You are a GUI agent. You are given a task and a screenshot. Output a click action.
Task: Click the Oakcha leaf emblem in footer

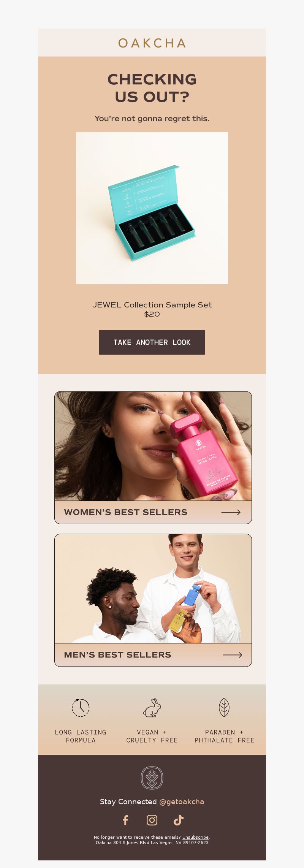point(152,778)
